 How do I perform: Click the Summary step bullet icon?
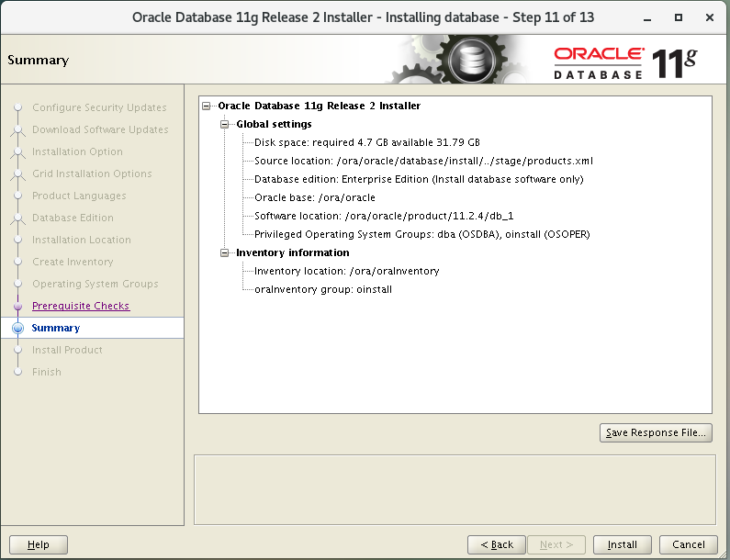pos(18,328)
